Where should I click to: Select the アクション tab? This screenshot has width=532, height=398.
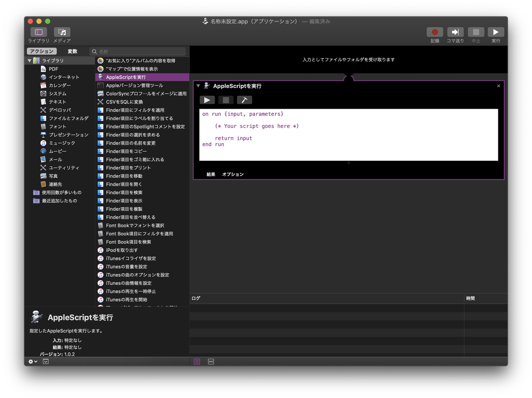[x=42, y=51]
